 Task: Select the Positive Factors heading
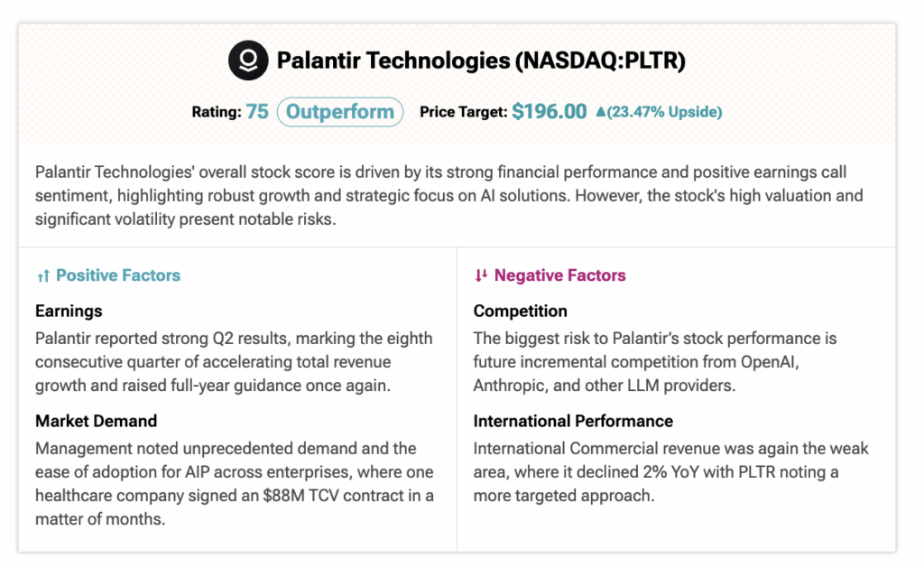(x=118, y=275)
